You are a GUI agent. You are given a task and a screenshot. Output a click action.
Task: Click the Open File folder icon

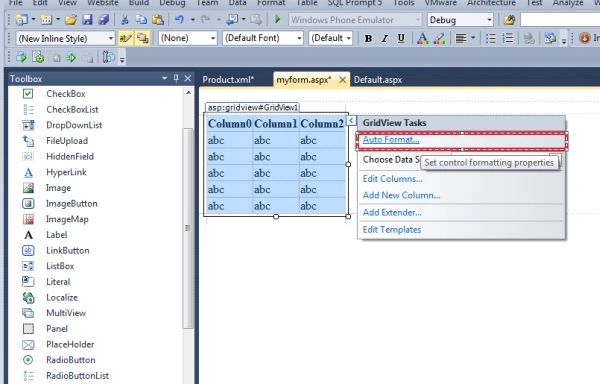70,20
